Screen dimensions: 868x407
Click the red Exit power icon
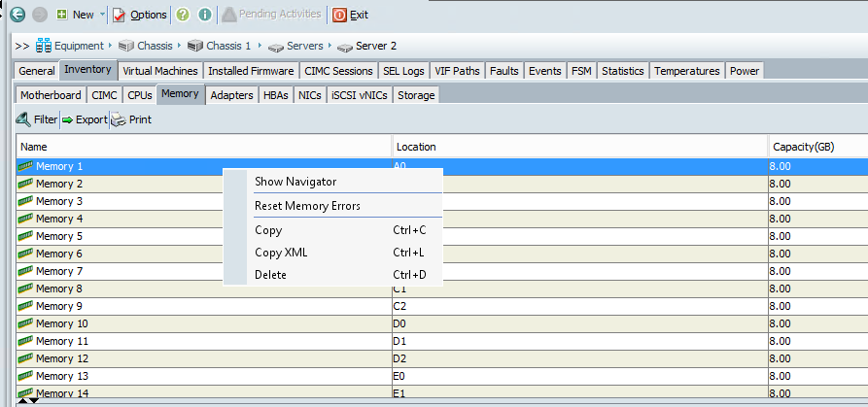click(x=339, y=15)
